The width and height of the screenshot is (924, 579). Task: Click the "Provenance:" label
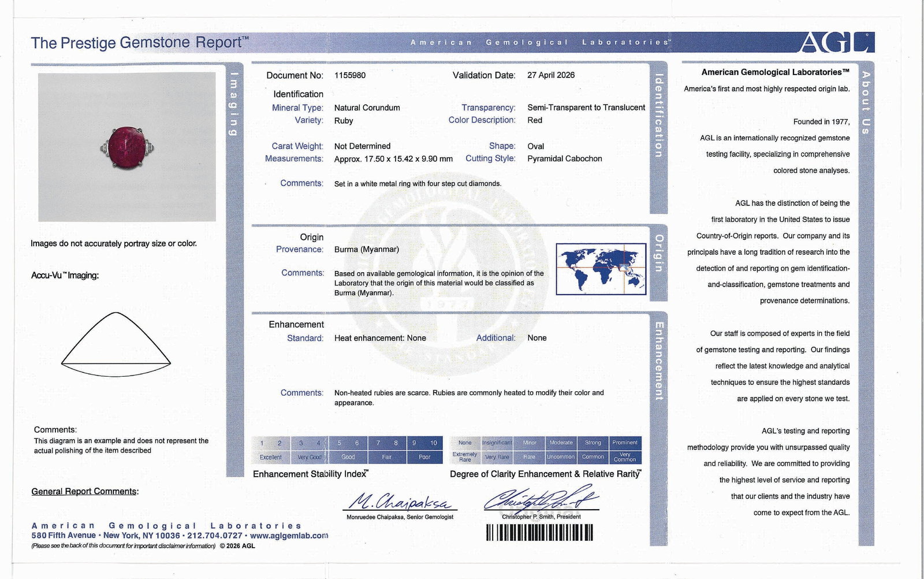tap(300, 249)
